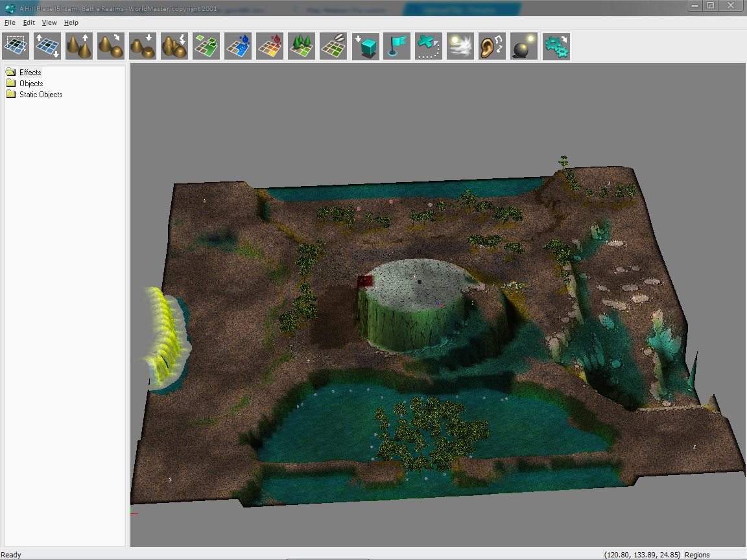The height and width of the screenshot is (560, 747).
Task: Select the terrain grid selection tool
Action: pyautogui.click(x=16, y=46)
